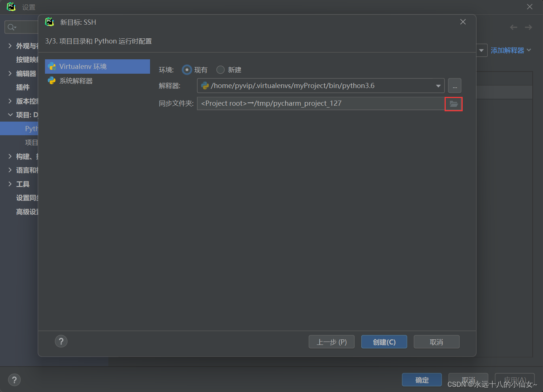Open Keymap (按键映射) settings page
This screenshot has width=543, height=392.
point(27,60)
